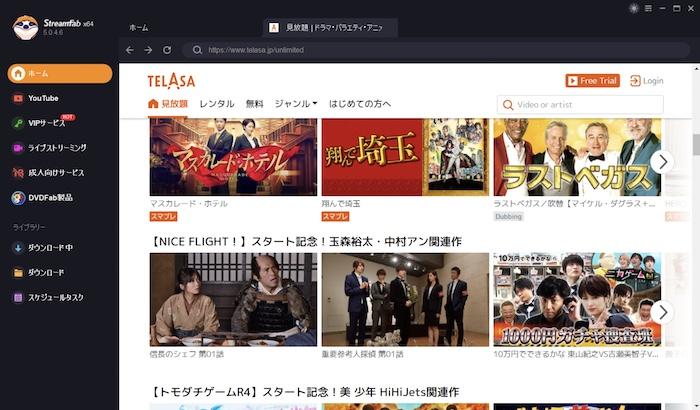Image resolution: width=700 pixels, height=410 pixels.
Task: Click the scheduled tasks calendar icon
Action: (18, 297)
